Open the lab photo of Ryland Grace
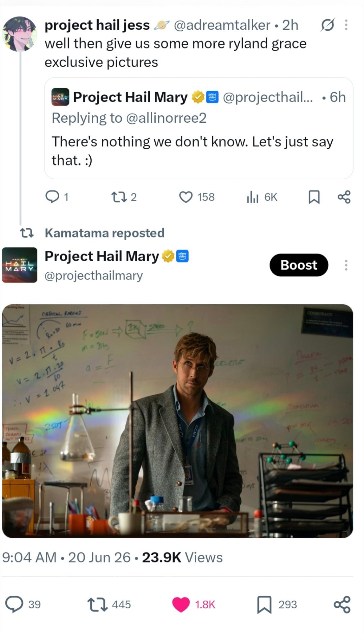This screenshot has height=634, width=364. click(178, 421)
